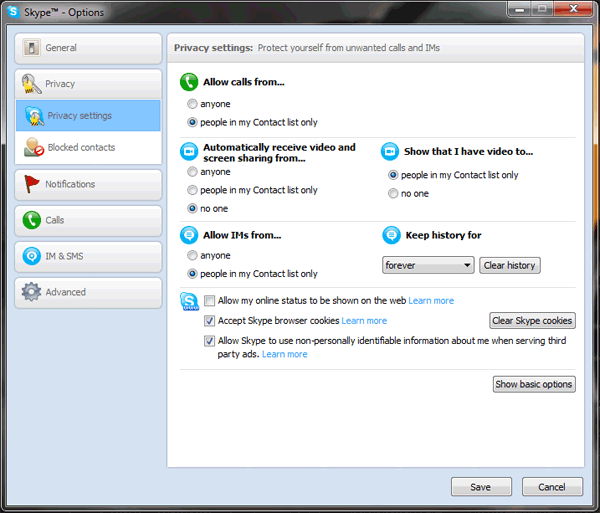This screenshot has height=513, width=600.
Task: Click the Show basic options button
Action: (534, 385)
